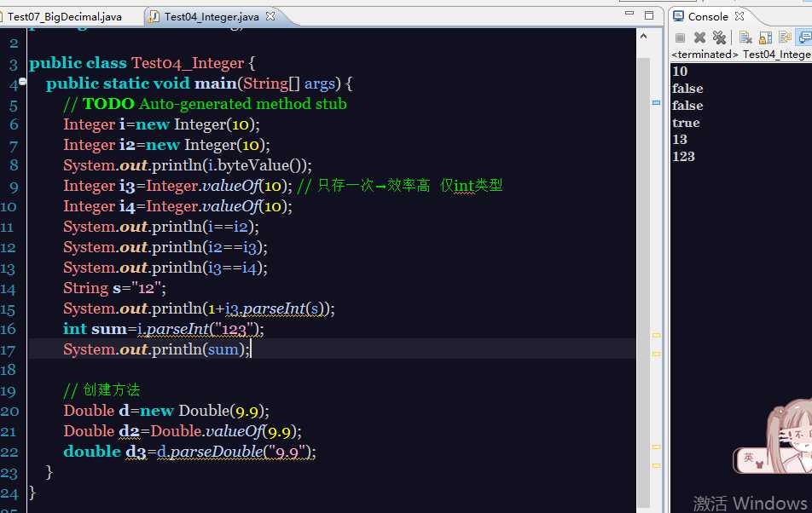Click the Terminate button in Console toolbar
The image size is (812, 513).
pos(681,37)
